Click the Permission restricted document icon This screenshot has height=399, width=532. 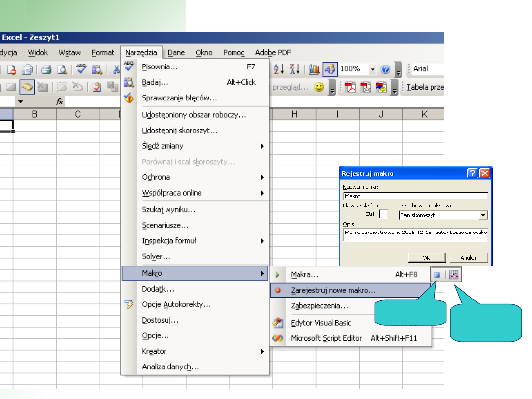[x=11, y=69]
